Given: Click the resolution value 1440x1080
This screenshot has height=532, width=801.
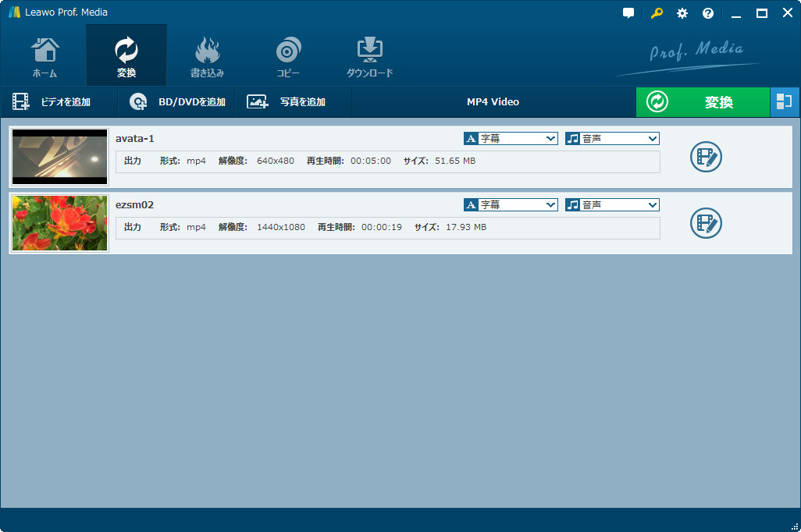Looking at the screenshot, I should pyautogui.click(x=281, y=227).
